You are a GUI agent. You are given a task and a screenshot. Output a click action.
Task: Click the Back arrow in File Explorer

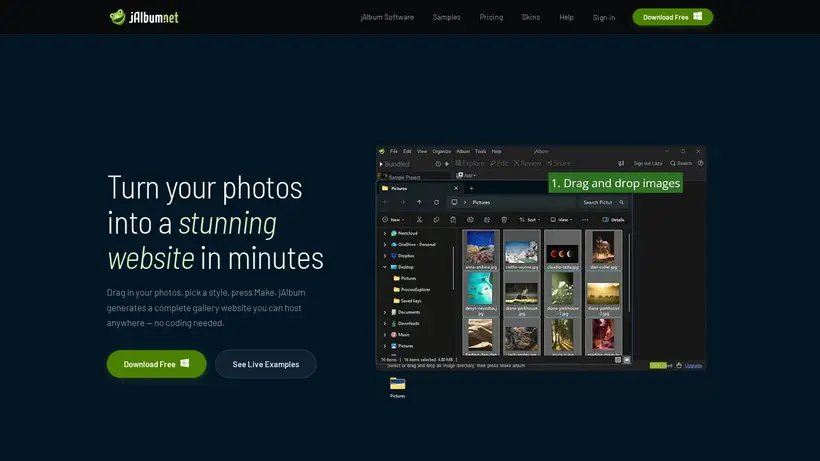pos(386,202)
